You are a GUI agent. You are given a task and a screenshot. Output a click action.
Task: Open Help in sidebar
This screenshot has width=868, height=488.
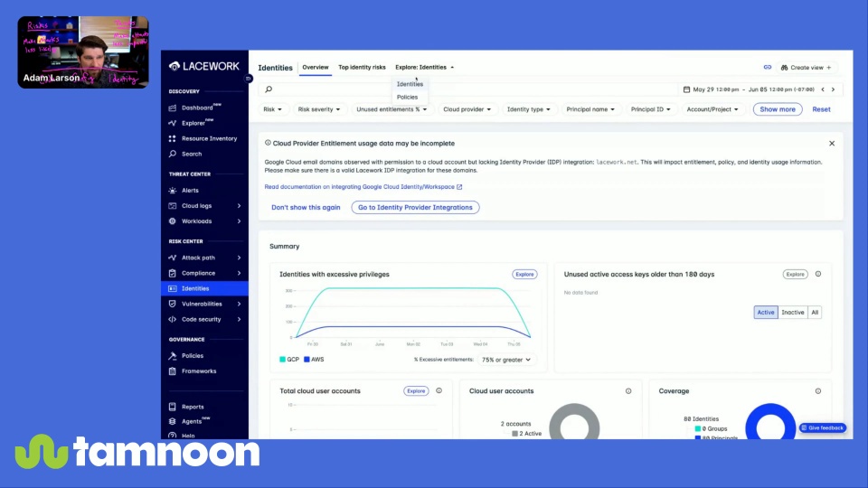(x=188, y=436)
